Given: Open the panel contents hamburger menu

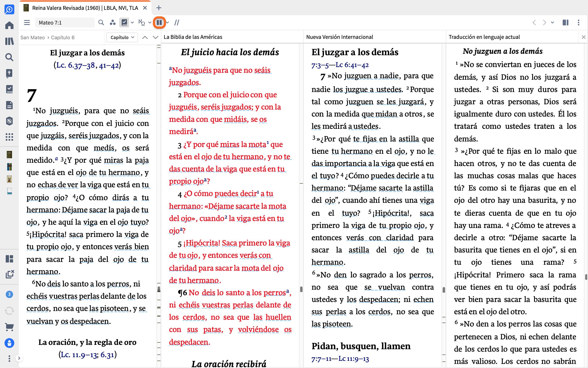Looking at the screenshot, I should (27, 23).
